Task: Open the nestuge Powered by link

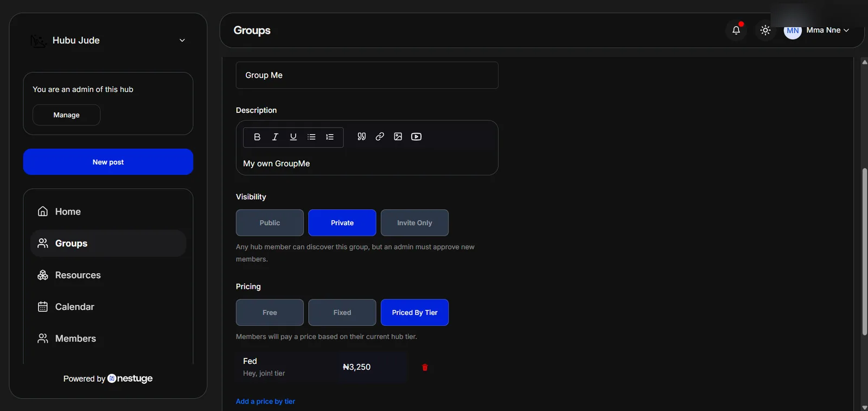Action: [x=130, y=378]
